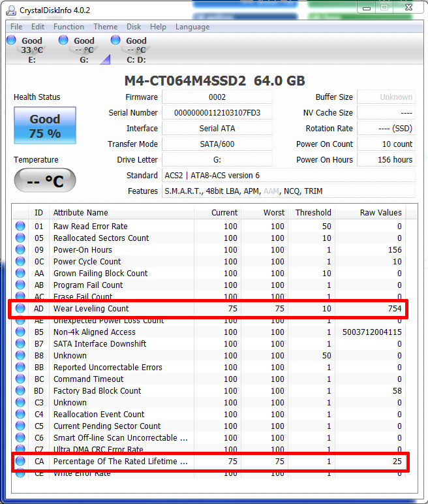
Task: Open the Help menu
Action: click(158, 27)
